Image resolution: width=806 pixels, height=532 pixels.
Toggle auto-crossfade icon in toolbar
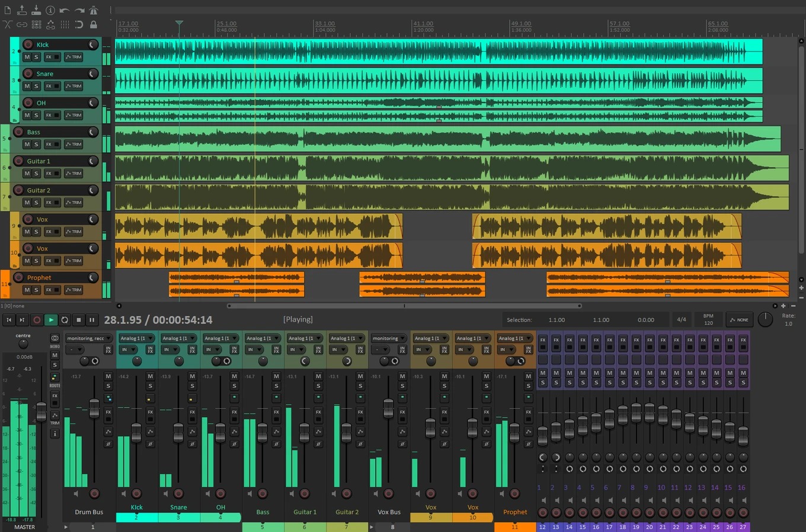point(8,24)
